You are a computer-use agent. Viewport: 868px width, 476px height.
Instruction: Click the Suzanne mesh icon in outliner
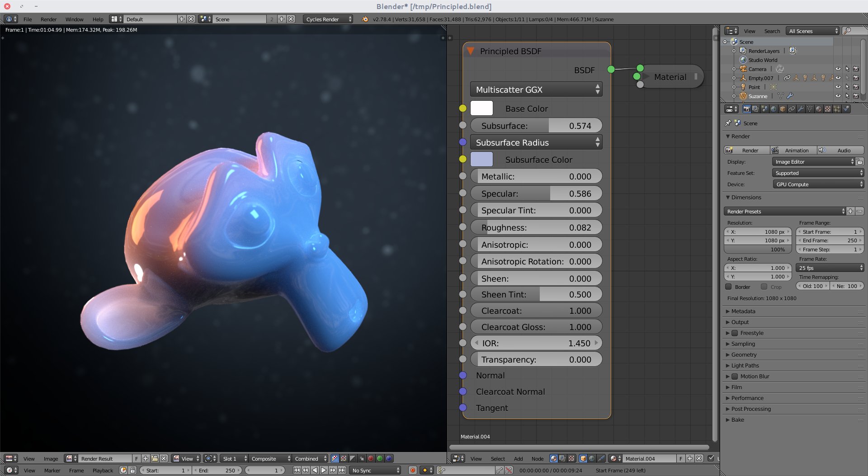tap(743, 96)
